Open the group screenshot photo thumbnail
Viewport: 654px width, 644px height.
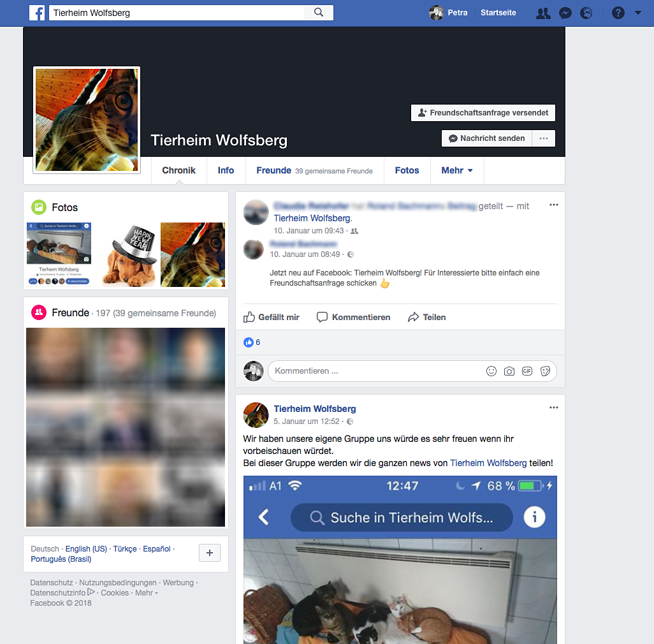tap(59, 254)
